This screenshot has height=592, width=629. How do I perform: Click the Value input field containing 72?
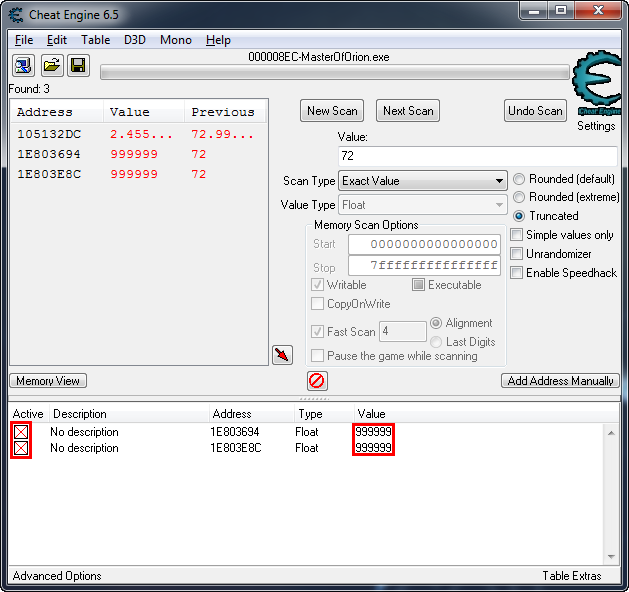478,156
